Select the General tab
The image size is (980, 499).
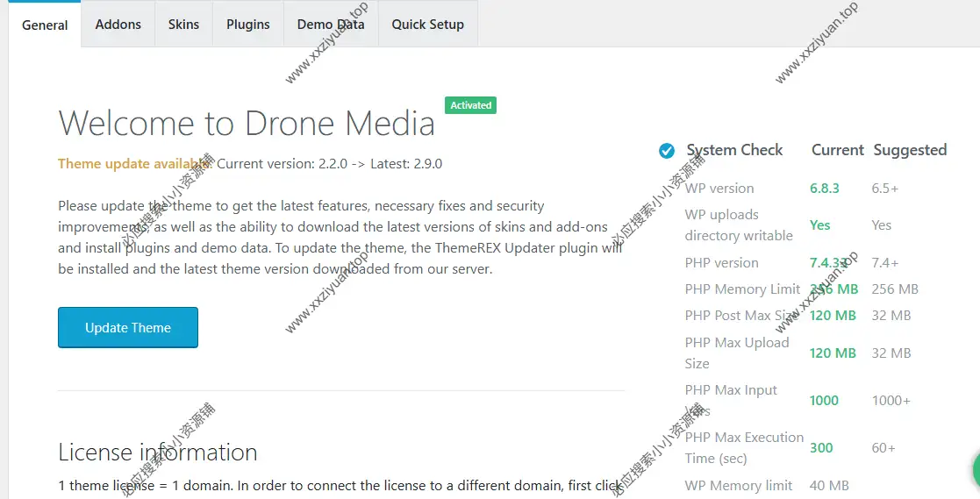click(x=45, y=25)
